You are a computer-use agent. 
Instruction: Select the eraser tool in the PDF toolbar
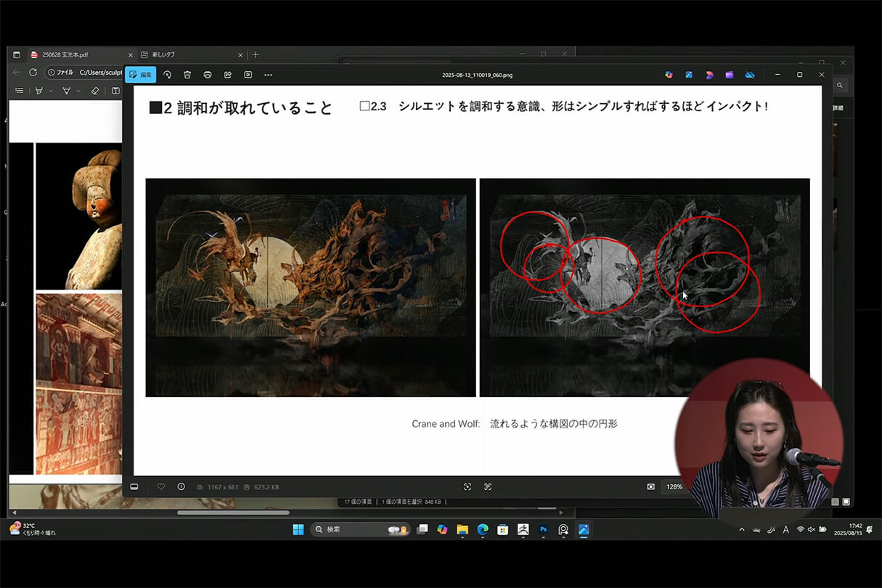click(95, 90)
